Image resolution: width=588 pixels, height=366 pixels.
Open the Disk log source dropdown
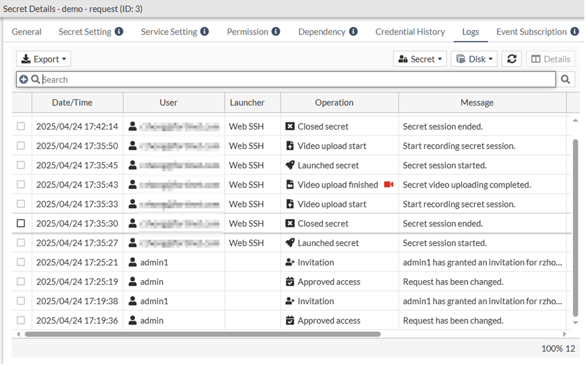click(x=474, y=59)
